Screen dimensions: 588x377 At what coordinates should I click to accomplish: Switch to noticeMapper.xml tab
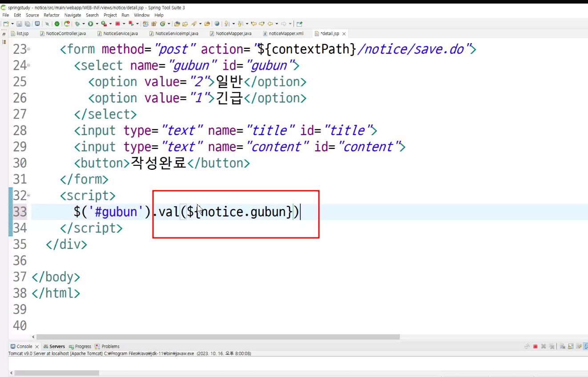pos(283,33)
